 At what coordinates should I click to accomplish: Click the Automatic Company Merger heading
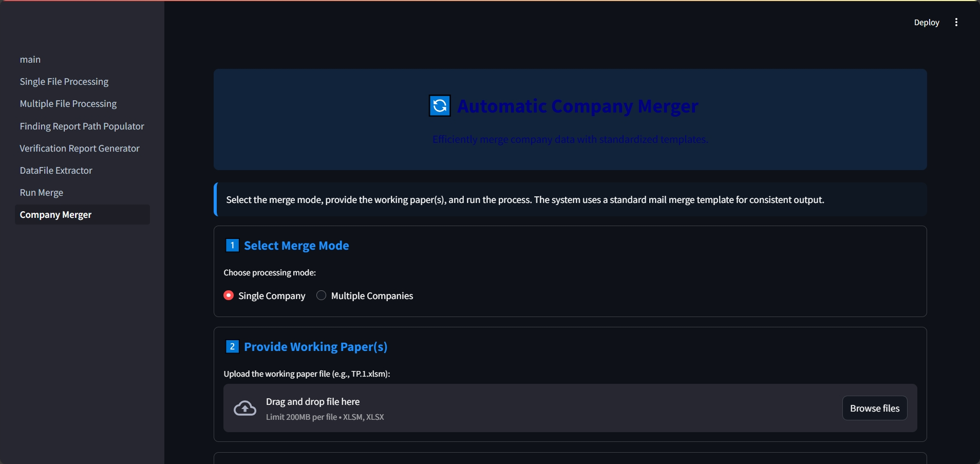tap(577, 106)
